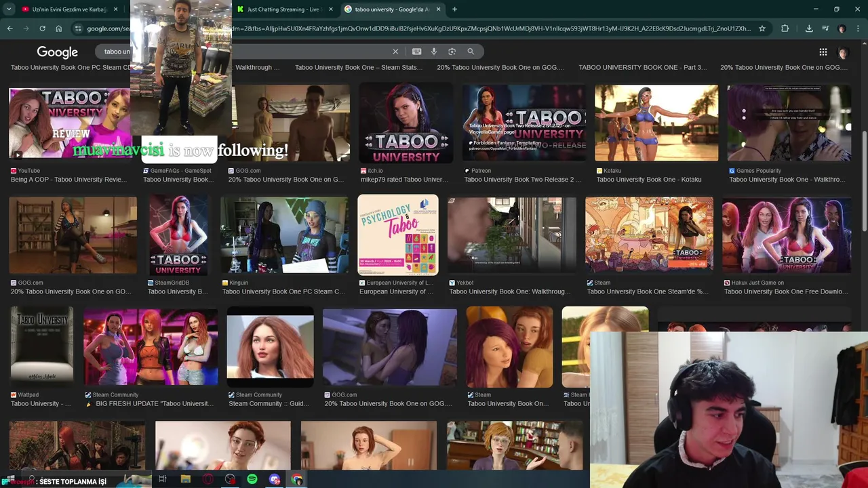
Task: Open the Yekbot walkthrough thumbnail
Action: [x=512, y=235]
